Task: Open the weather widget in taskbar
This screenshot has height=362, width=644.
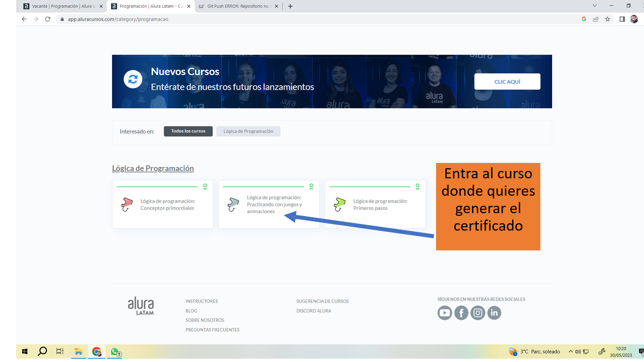Action: (x=534, y=352)
